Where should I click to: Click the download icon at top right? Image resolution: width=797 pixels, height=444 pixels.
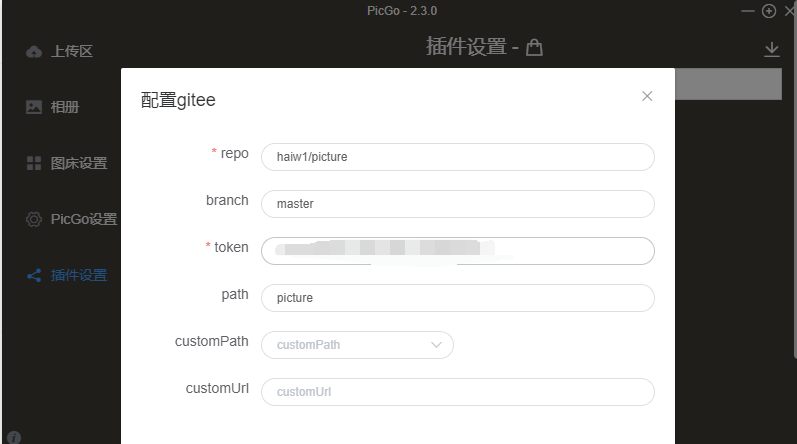pyautogui.click(x=771, y=49)
